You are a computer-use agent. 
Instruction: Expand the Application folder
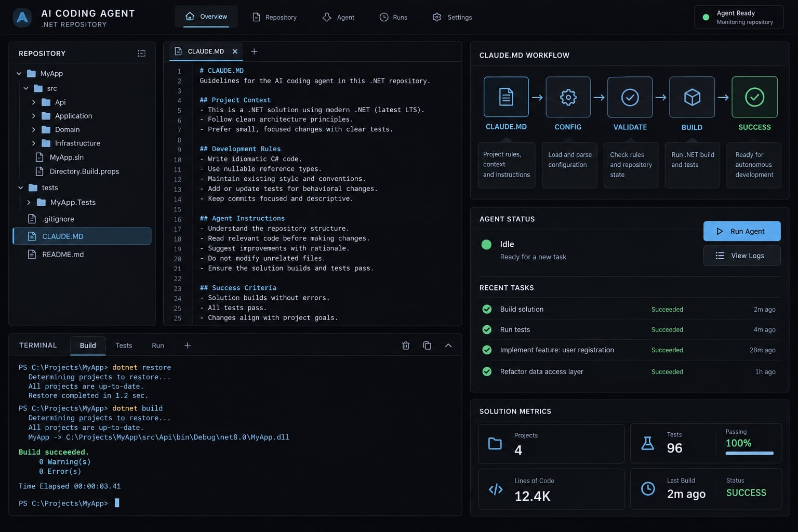pyautogui.click(x=34, y=116)
